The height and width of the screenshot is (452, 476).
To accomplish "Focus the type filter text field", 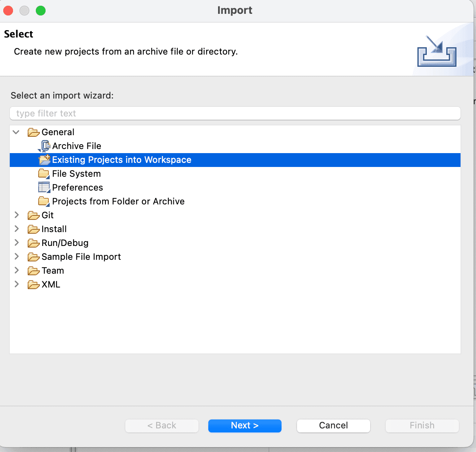I will (235, 113).
